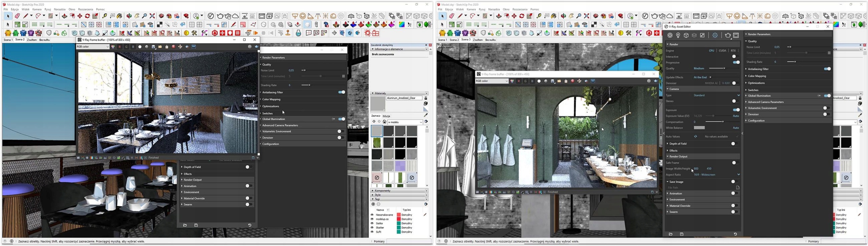Image resolution: width=868 pixels, height=246 pixels.
Task: Toggle the Progressive render switch
Action: click(x=736, y=62)
